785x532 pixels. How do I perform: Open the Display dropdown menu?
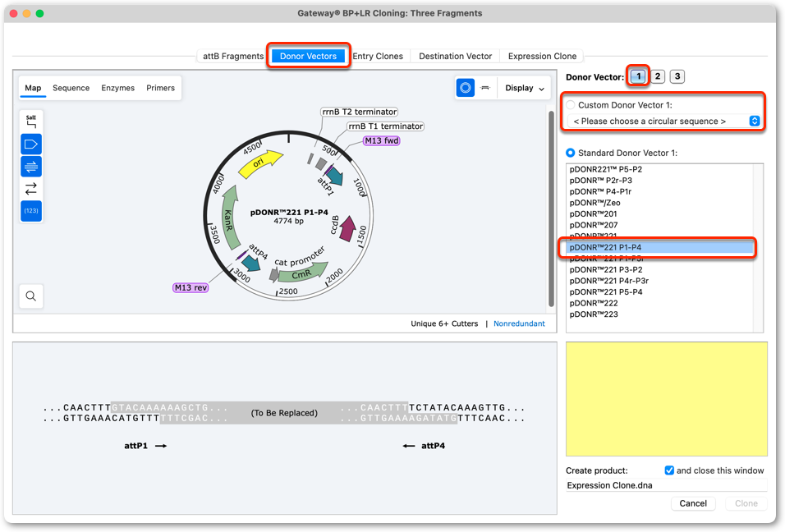524,88
